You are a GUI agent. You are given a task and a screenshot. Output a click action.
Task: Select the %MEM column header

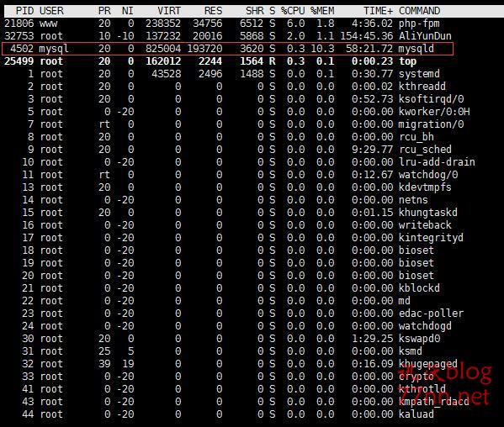point(322,11)
